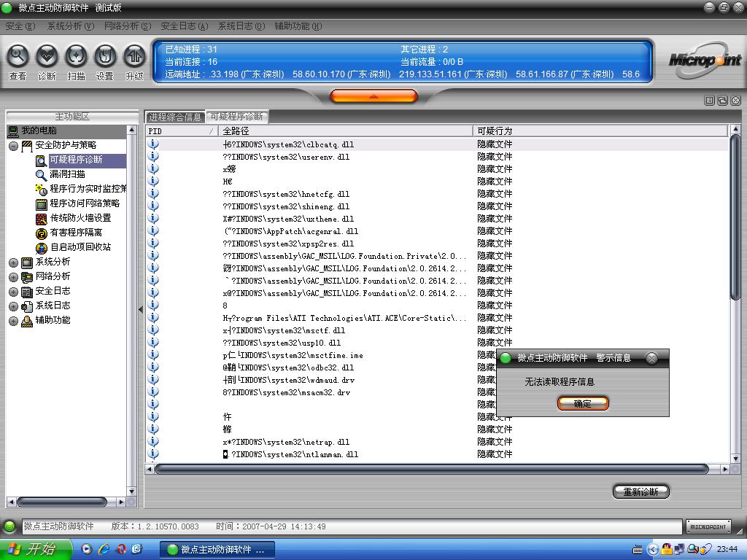Image resolution: width=747 pixels, height=560 pixels.
Task: Sort by the PID column header
Action: coord(182,131)
